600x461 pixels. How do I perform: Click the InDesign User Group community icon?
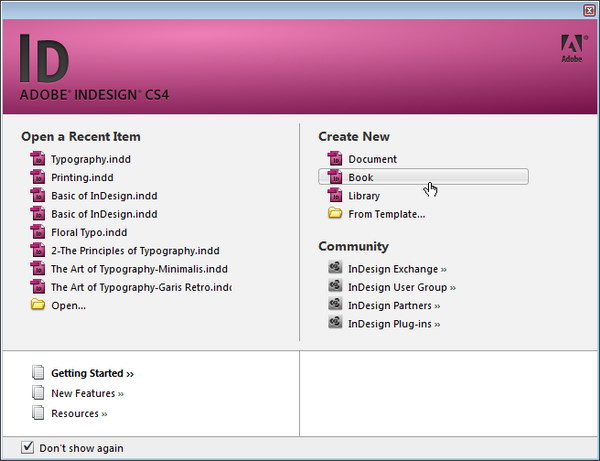335,285
